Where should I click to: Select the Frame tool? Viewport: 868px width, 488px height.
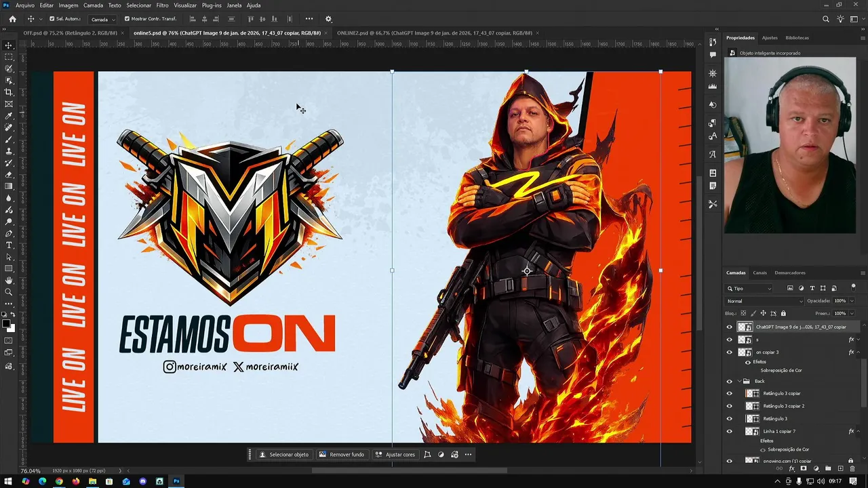coord(9,104)
